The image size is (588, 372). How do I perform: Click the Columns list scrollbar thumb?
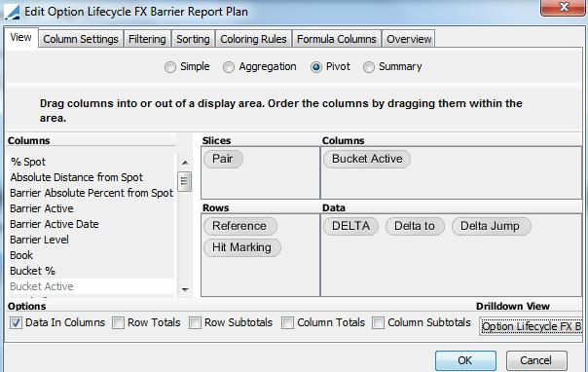tap(185, 181)
